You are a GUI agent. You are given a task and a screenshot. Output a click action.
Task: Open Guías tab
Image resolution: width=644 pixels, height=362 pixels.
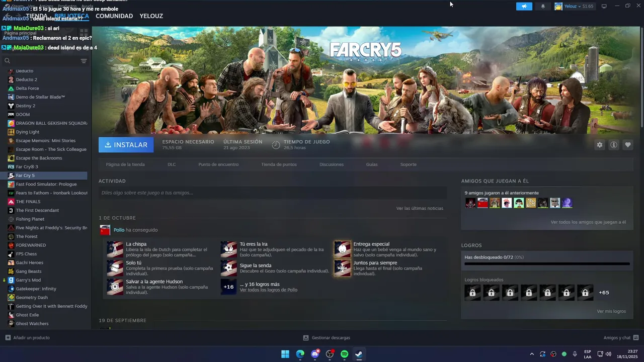[372, 164]
